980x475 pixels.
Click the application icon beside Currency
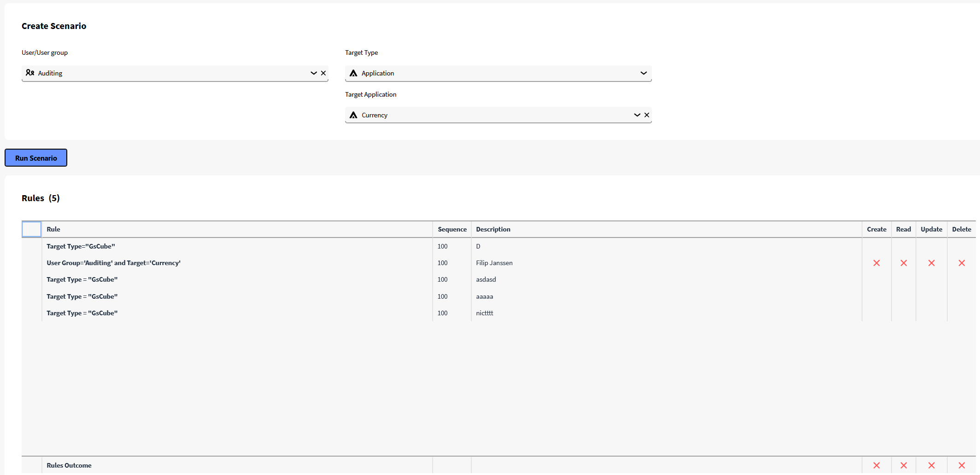[353, 115]
